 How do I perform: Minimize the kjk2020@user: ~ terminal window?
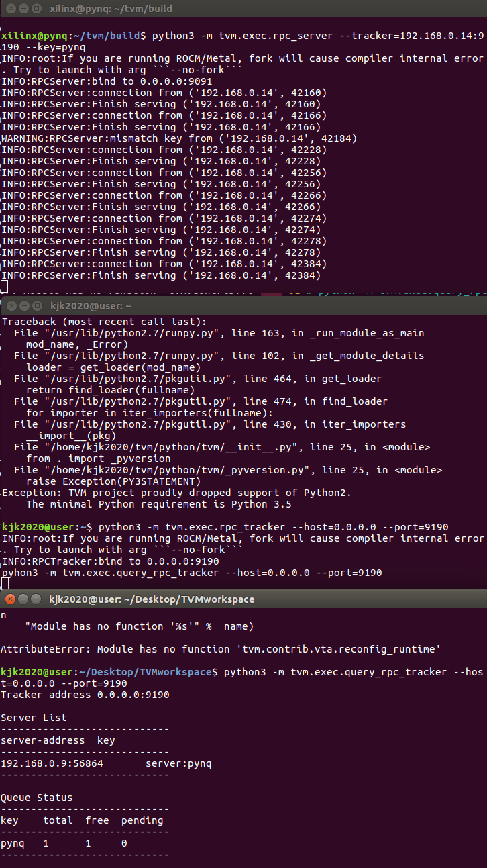point(23,306)
